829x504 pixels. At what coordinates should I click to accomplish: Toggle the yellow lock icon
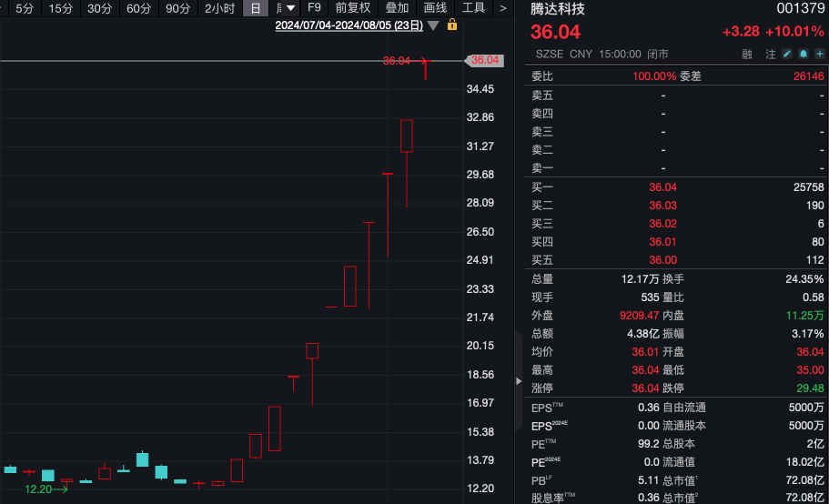(452, 25)
